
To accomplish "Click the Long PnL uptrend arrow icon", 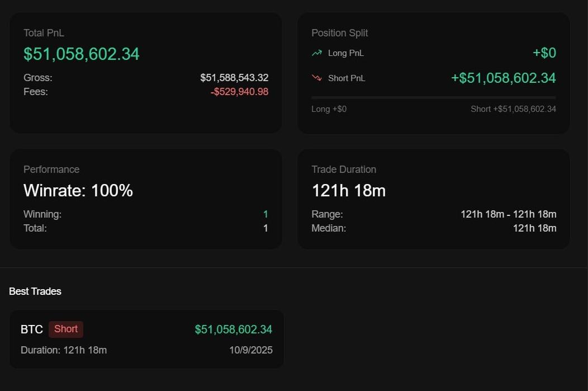I will click(317, 53).
